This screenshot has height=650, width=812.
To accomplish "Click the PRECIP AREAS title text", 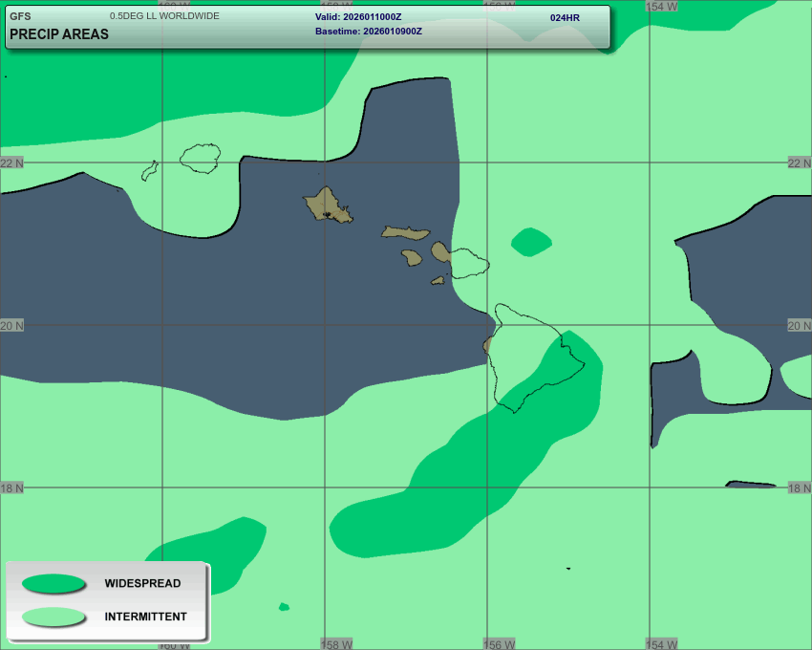I will (58, 34).
